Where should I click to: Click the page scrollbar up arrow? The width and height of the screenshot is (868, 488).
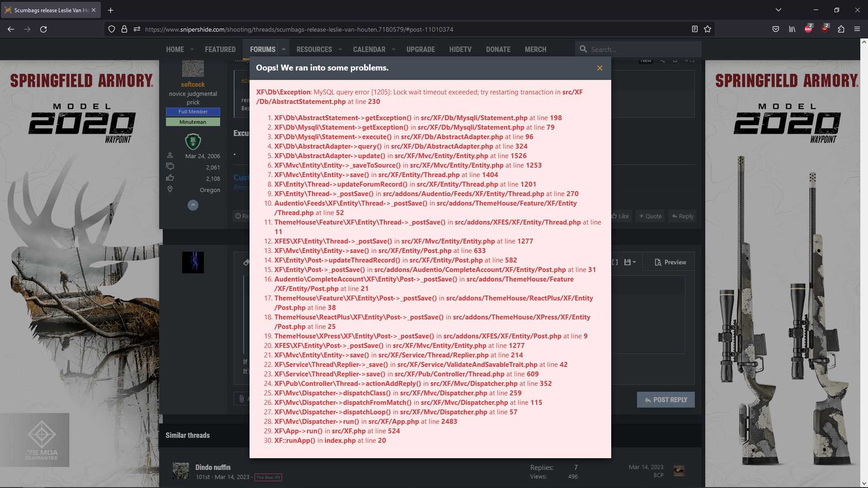tap(864, 42)
